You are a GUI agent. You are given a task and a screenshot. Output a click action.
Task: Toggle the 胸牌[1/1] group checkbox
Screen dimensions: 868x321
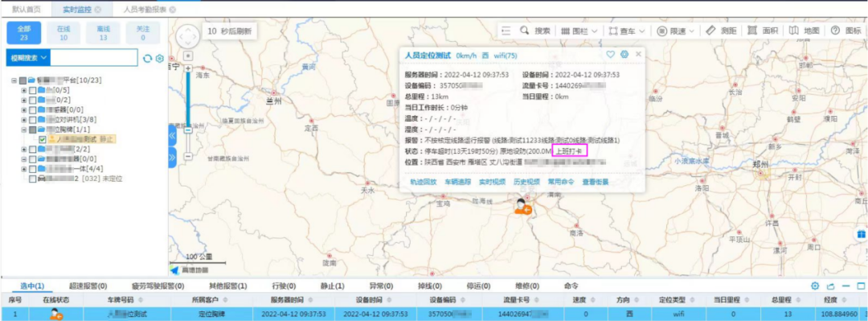tap(33, 130)
